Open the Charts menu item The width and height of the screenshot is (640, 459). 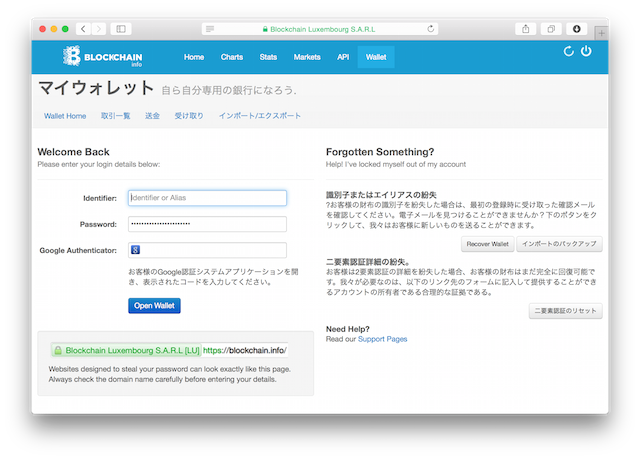coord(232,57)
